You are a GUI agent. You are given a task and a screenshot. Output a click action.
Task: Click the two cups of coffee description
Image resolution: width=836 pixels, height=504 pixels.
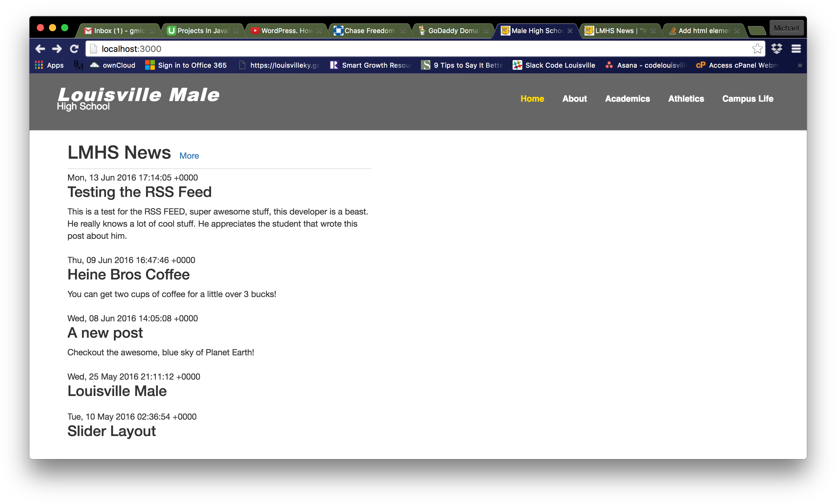point(172,294)
